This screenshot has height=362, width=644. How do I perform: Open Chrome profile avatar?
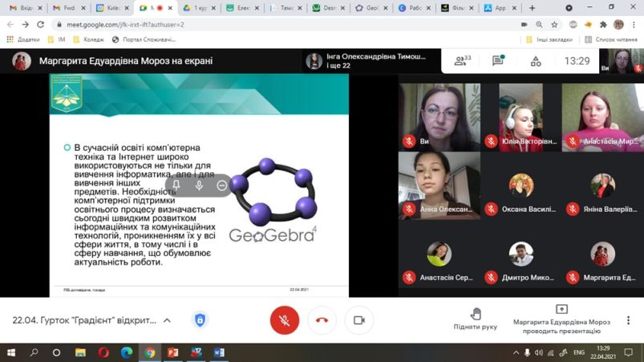[x=618, y=25]
